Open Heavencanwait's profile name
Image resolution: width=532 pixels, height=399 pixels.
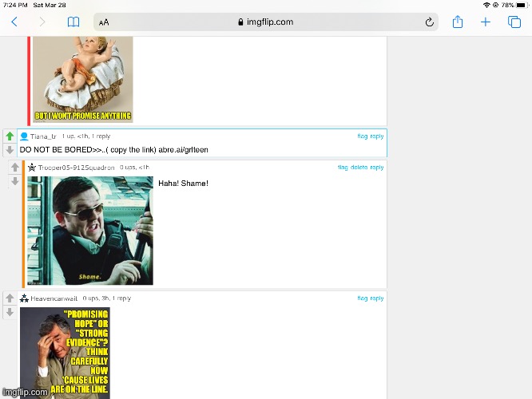54,298
